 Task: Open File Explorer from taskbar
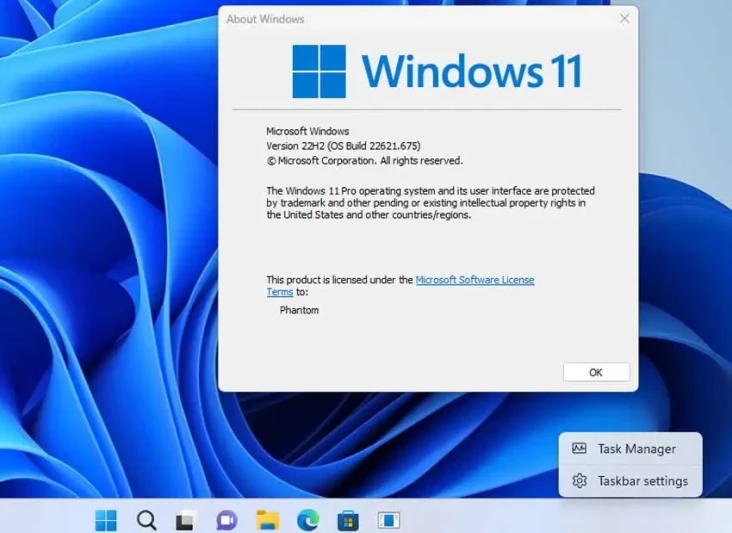[x=267, y=520]
